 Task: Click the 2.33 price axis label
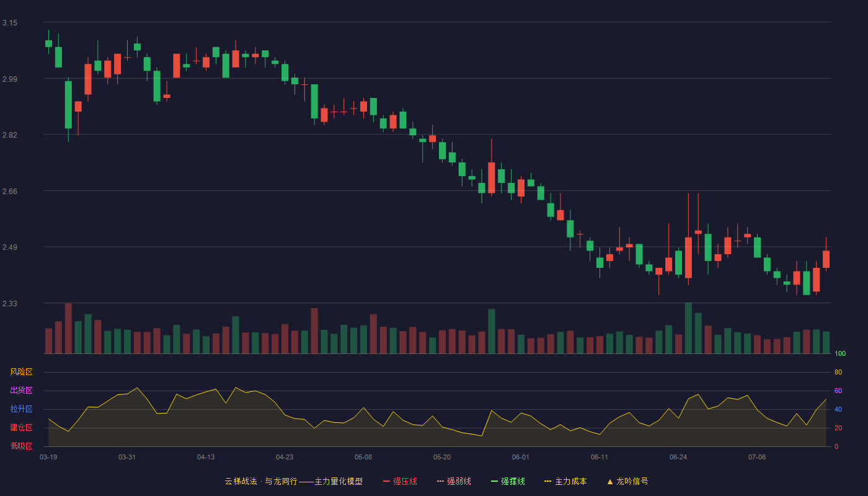point(10,304)
